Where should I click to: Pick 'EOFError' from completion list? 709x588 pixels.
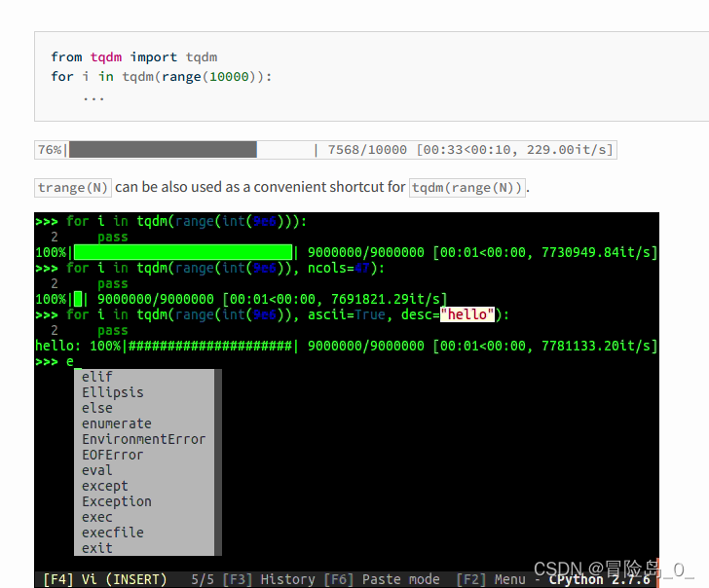[x=113, y=455]
